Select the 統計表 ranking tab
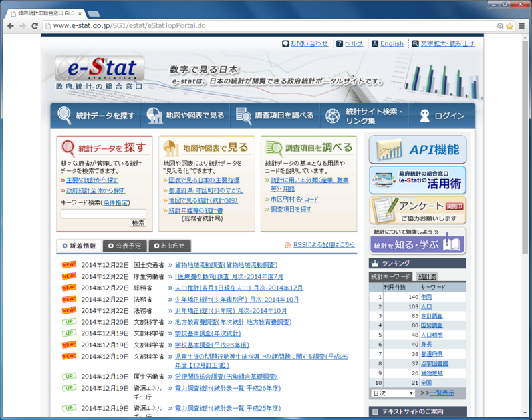532x420 pixels. pos(427,277)
